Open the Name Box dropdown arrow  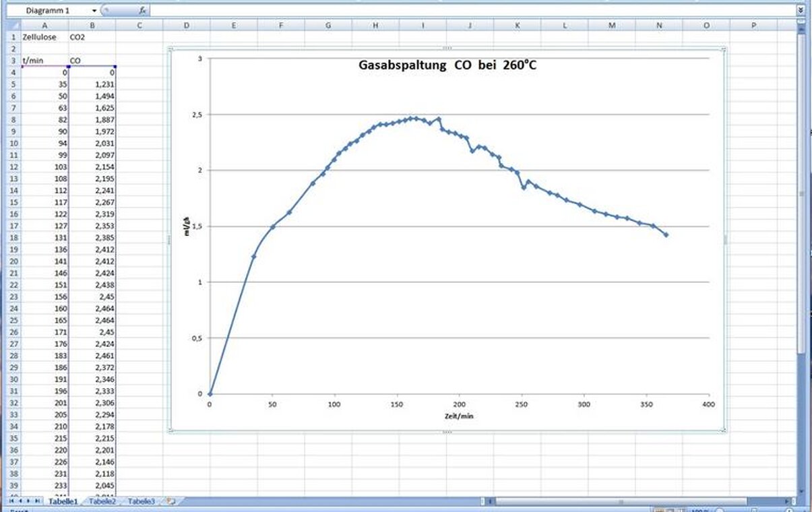pos(94,11)
